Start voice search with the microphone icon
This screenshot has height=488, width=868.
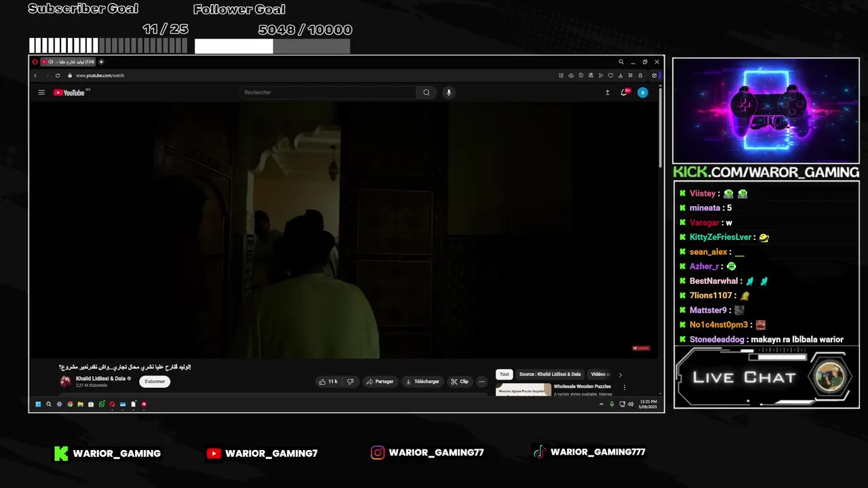[x=448, y=92]
